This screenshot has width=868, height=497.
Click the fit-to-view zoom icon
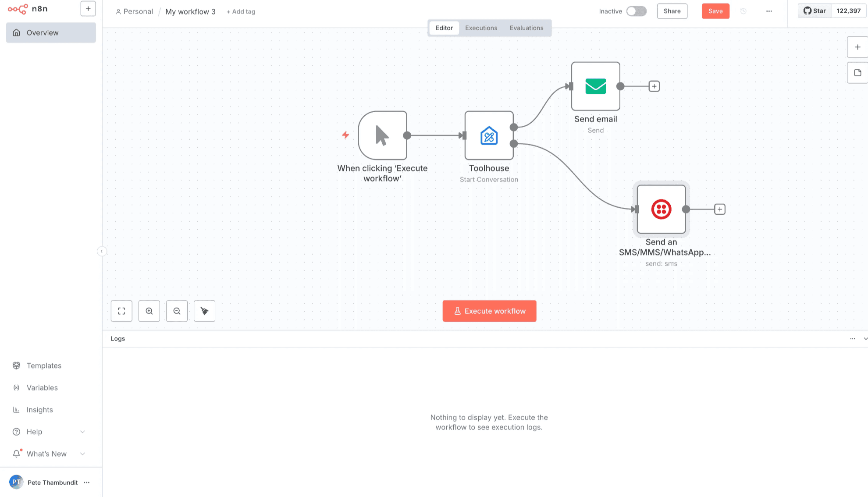(x=121, y=311)
